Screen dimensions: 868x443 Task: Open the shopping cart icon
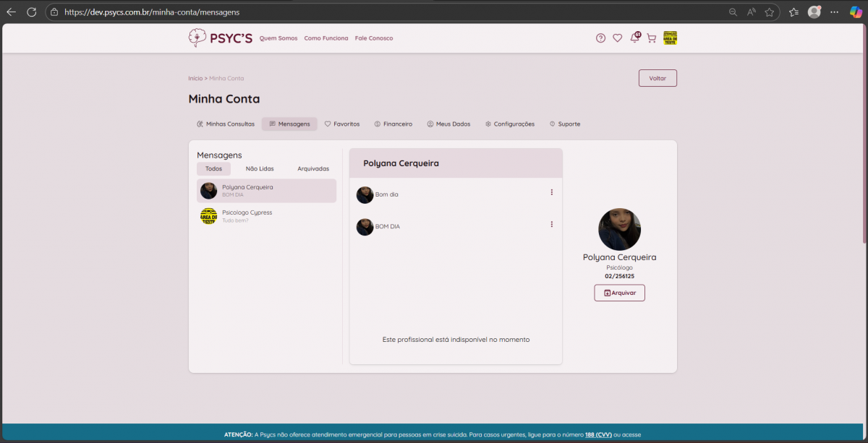[x=651, y=38]
